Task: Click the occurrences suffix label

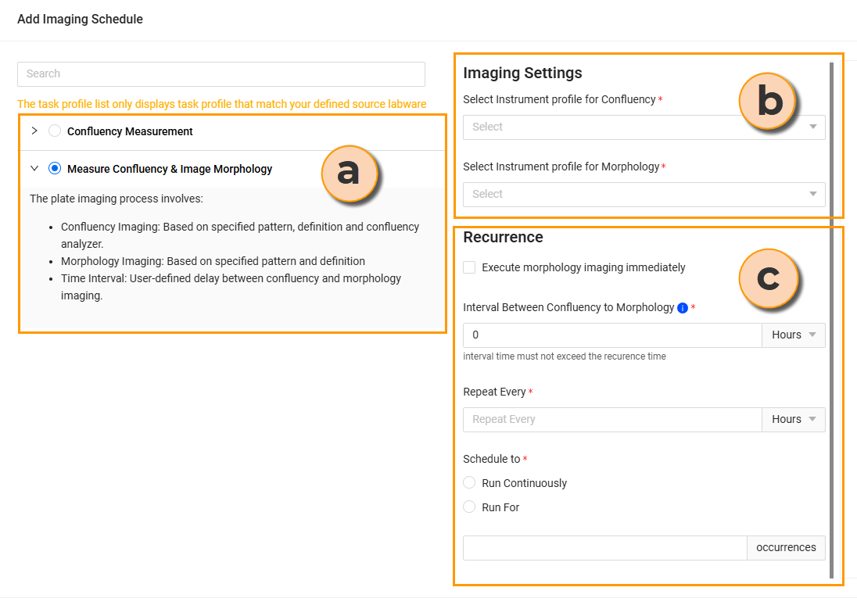Action: (x=786, y=548)
